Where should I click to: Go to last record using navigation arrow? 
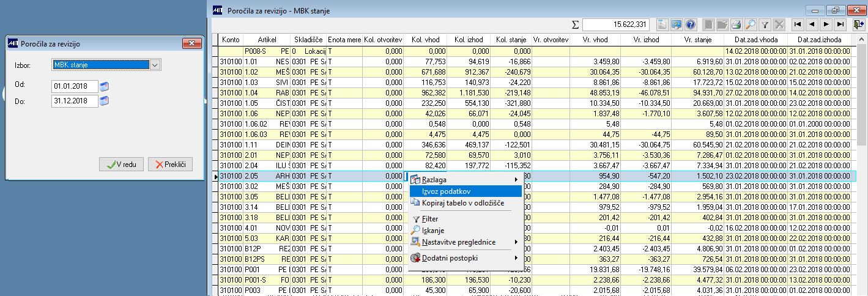coord(841,24)
